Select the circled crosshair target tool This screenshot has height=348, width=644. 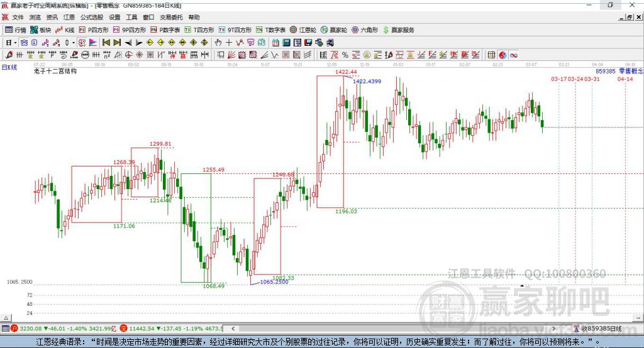click(x=128, y=55)
